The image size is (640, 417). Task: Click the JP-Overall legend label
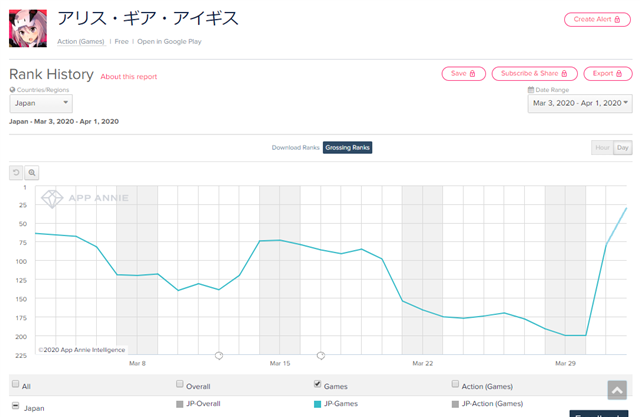pos(203,404)
